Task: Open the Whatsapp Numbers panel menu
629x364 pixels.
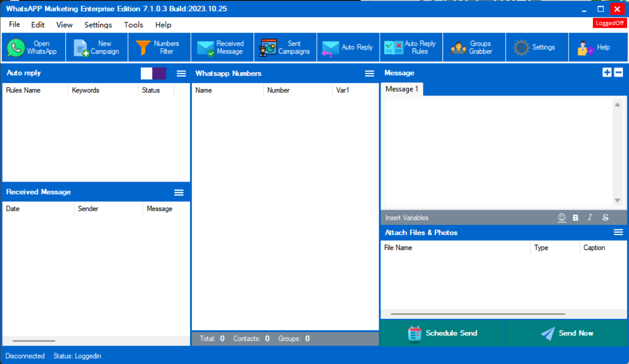Action: [369, 73]
